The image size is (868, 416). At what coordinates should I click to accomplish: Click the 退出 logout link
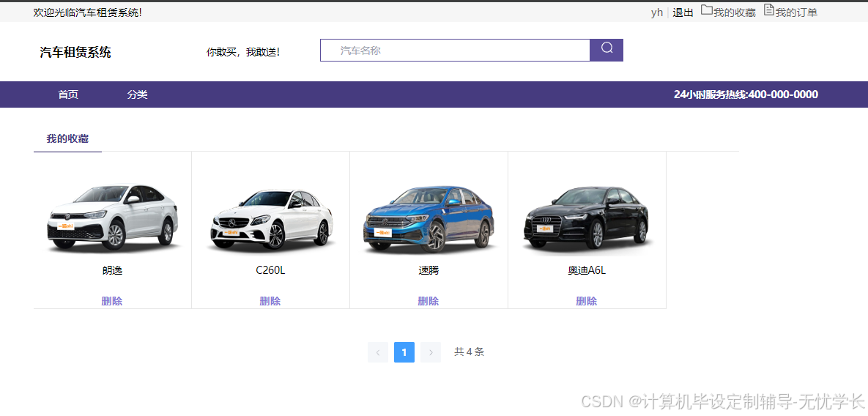[x=683, y=12]
